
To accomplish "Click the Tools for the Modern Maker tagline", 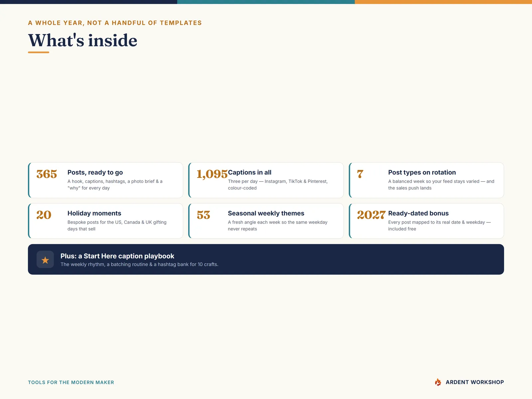I will click(x=71, y=382).
